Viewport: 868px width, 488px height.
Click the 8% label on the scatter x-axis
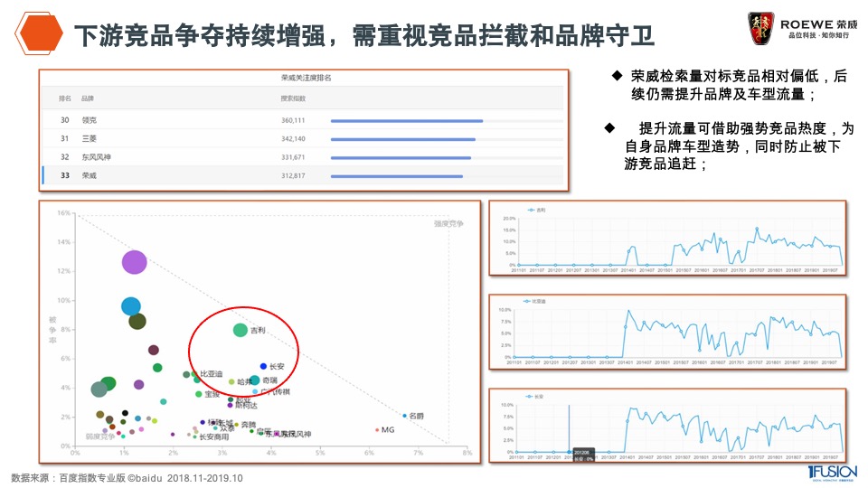click(x=467, y=453)
